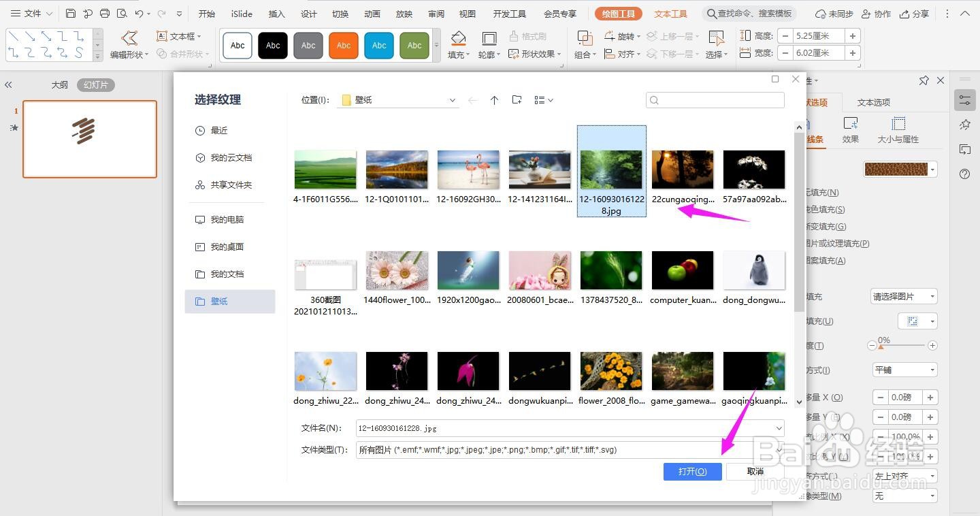Click the 对齐 align icon
The width and height of the screenshot is (980, 516).
610,54
